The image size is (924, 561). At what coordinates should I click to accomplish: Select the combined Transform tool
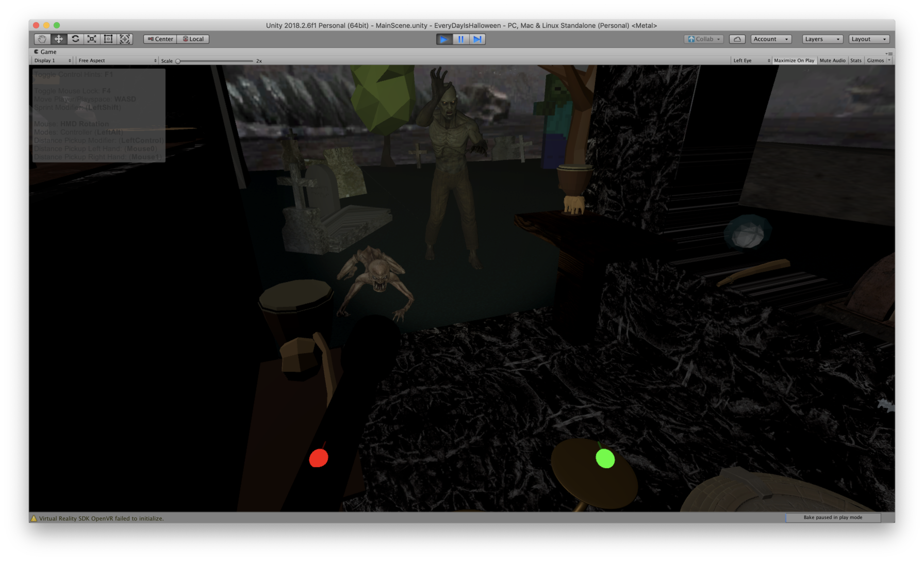125,39
